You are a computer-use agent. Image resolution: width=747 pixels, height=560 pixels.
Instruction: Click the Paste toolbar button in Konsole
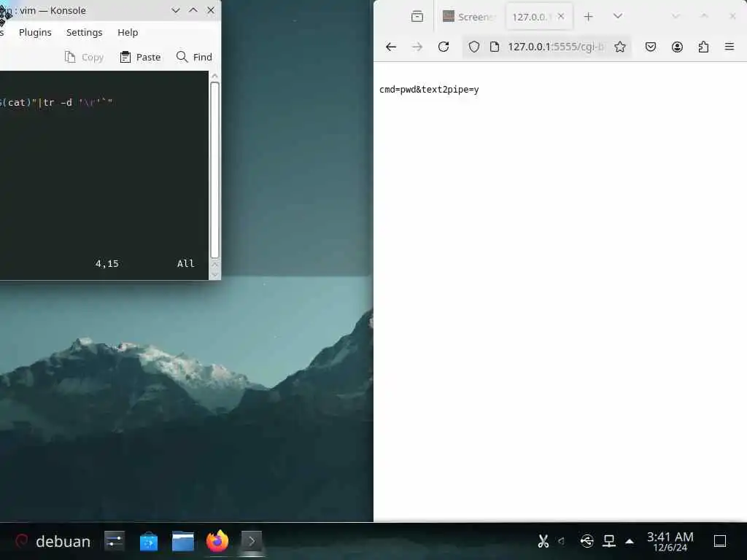[140, 57]
